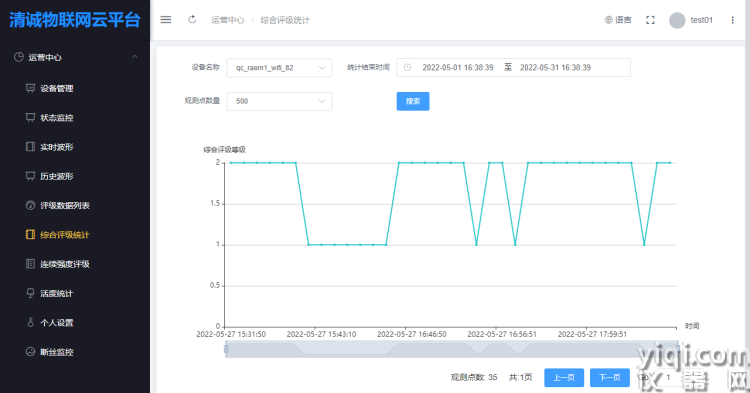Click the 设备管理 sidebar icon

click(30, 88)
